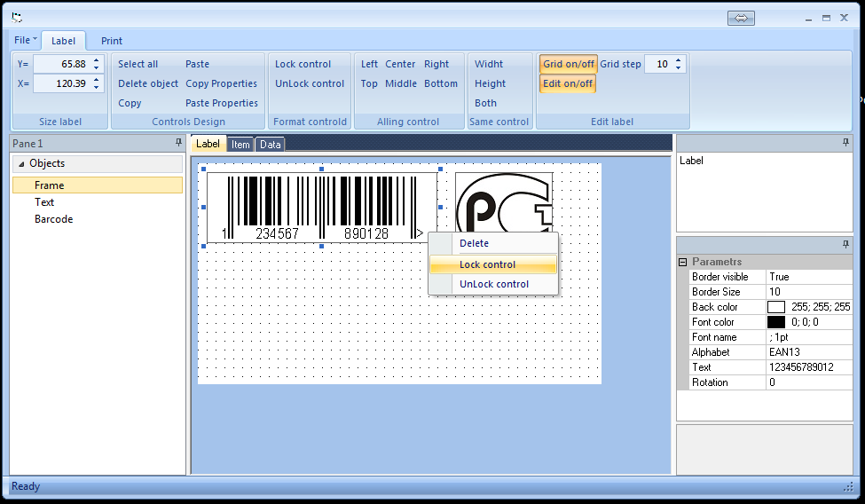Align controls Middle

point(401,83)
